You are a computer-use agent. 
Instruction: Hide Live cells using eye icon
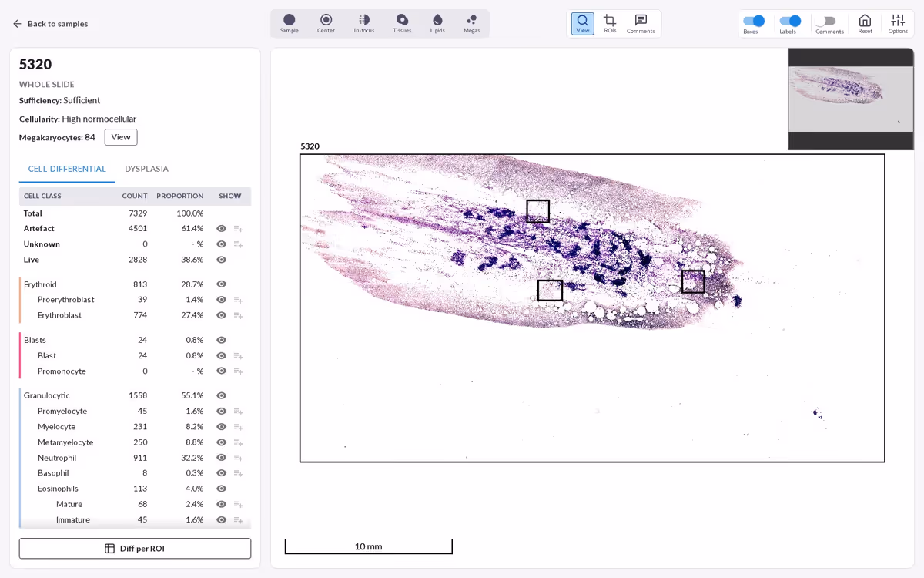pyautogui.click(x=222, y=260)
